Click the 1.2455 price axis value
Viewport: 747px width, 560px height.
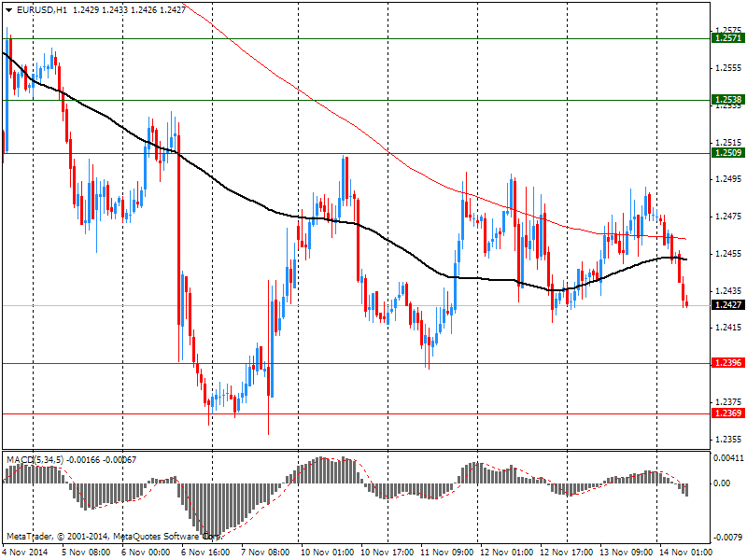(x=728, y=253)
